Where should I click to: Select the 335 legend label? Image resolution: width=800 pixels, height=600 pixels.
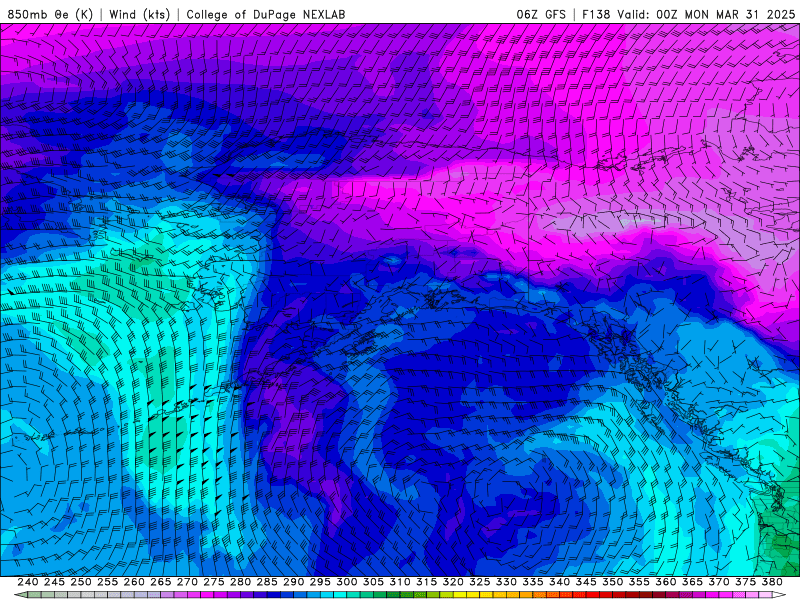coord(533,582)
